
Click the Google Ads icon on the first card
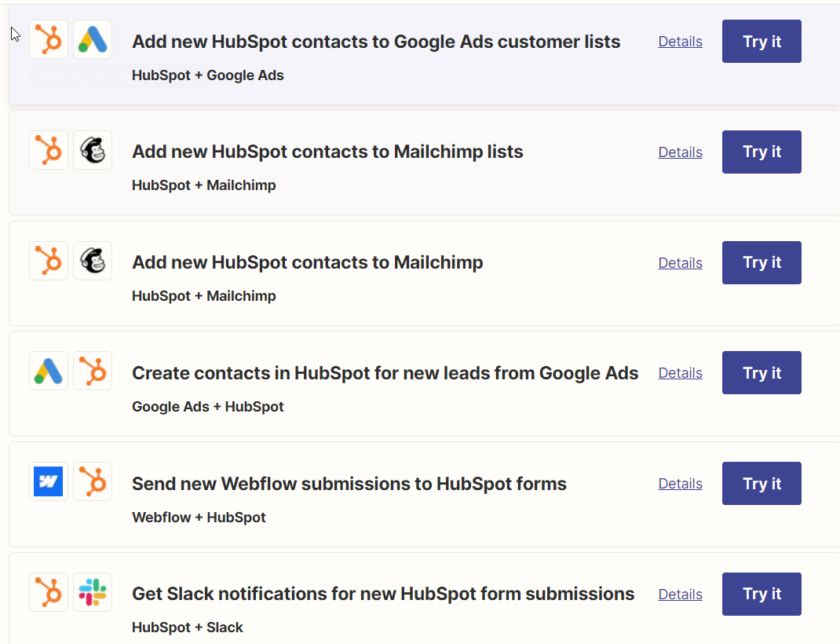pyautogui.click(x=93, y=39)
